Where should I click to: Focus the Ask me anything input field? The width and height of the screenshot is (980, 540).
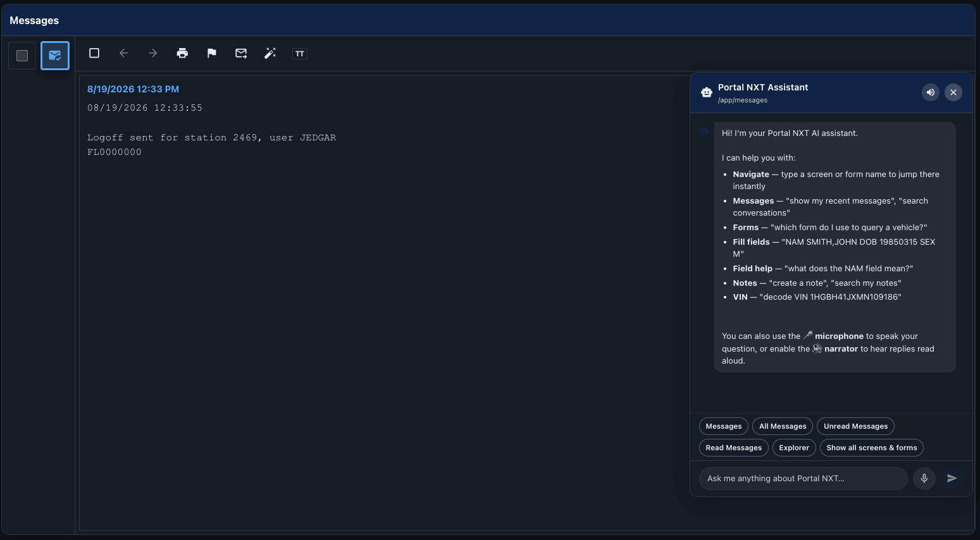point(803,479)
